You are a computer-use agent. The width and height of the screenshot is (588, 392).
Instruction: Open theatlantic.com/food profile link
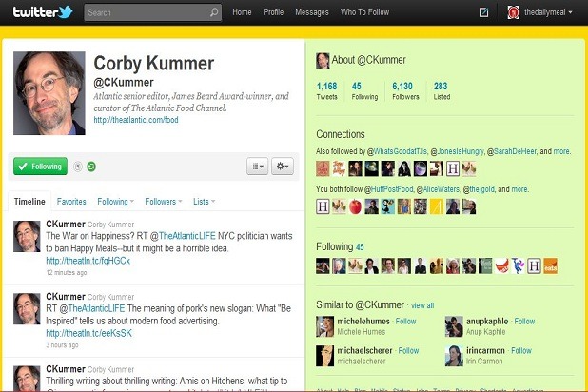point(136,121)
